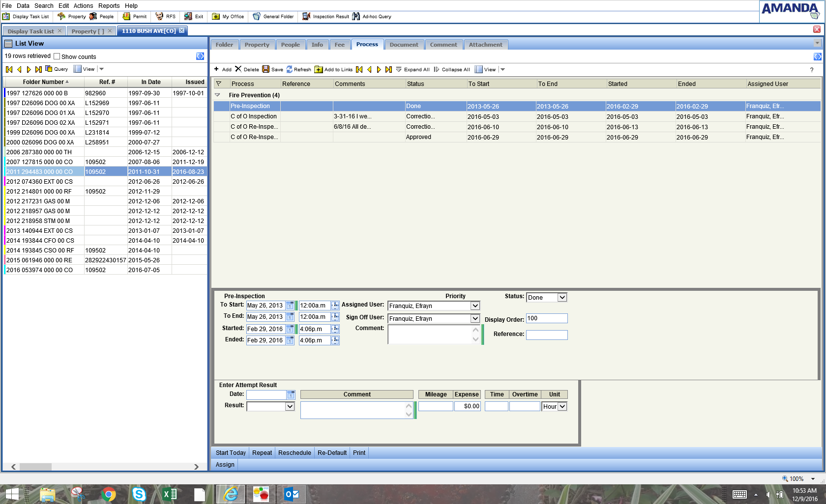This screenshot has width=826, height=504.
Task: Switch to the Fee tab
Action: pos(339,45)
